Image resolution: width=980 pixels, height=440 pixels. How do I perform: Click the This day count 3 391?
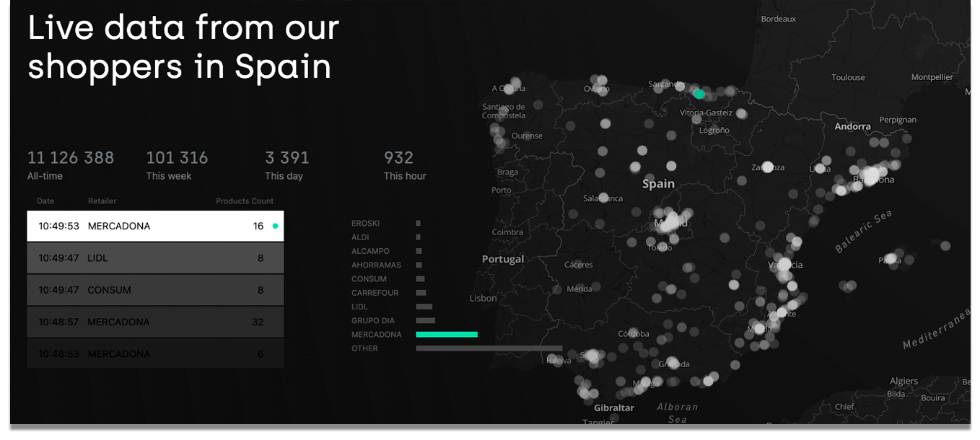click(287, 157)
